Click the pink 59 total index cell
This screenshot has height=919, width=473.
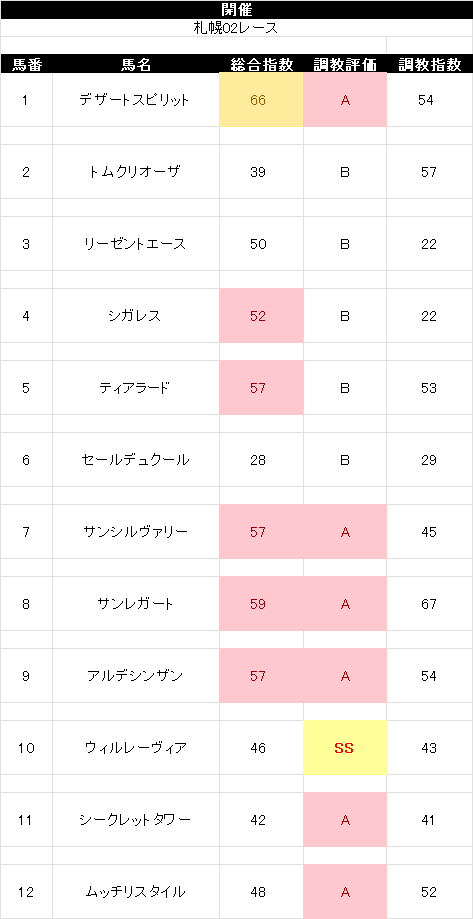pos(261,604)
